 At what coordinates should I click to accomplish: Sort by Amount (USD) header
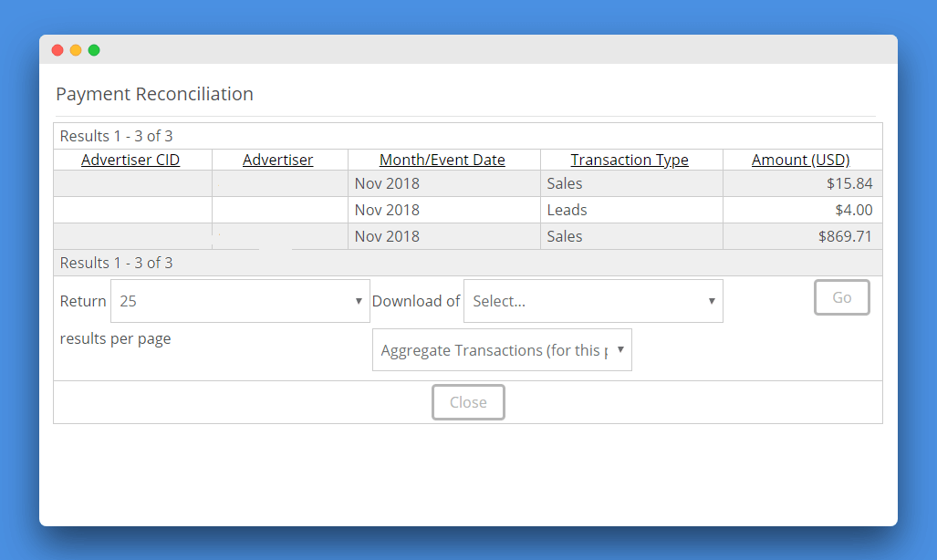coord(800,160)
